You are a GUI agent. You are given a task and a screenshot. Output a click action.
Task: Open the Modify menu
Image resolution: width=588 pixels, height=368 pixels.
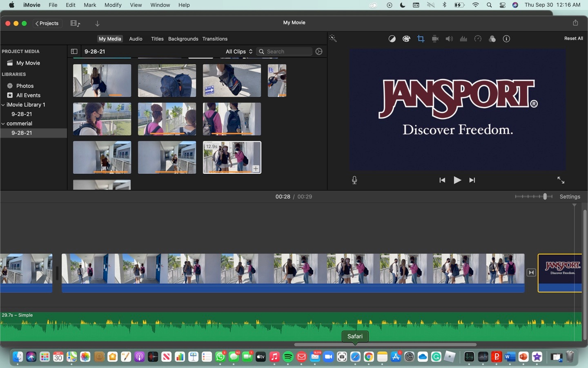[113, 5]
